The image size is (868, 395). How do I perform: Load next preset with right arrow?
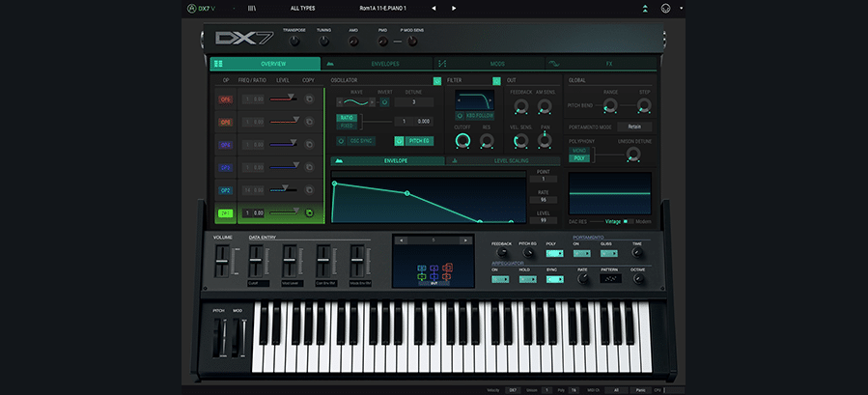coord(454,9)
